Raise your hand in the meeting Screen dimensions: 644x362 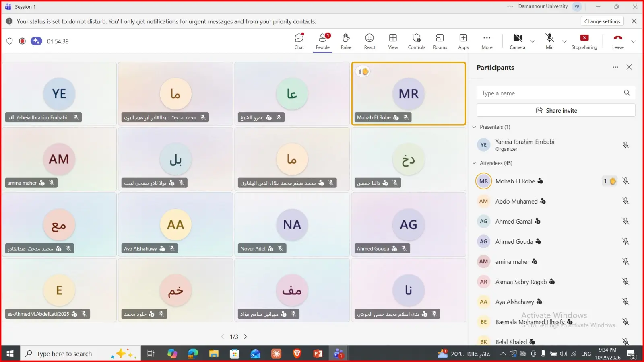(346, 41)
